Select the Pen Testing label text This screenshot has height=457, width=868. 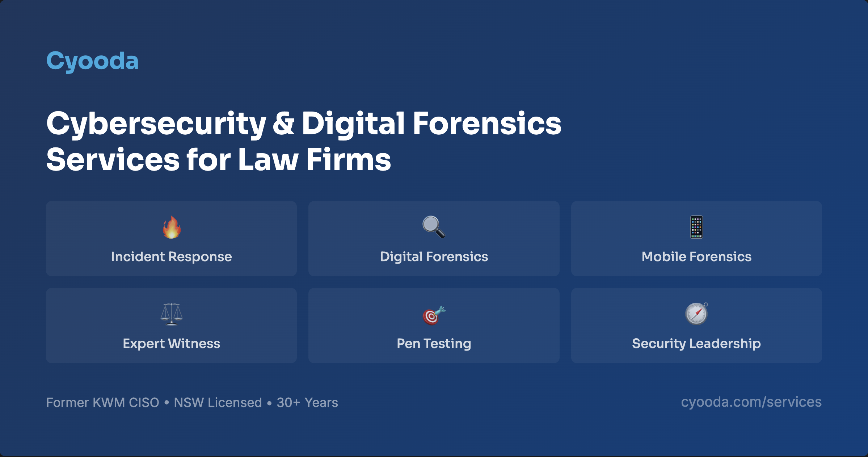click(x=434, y=344)
